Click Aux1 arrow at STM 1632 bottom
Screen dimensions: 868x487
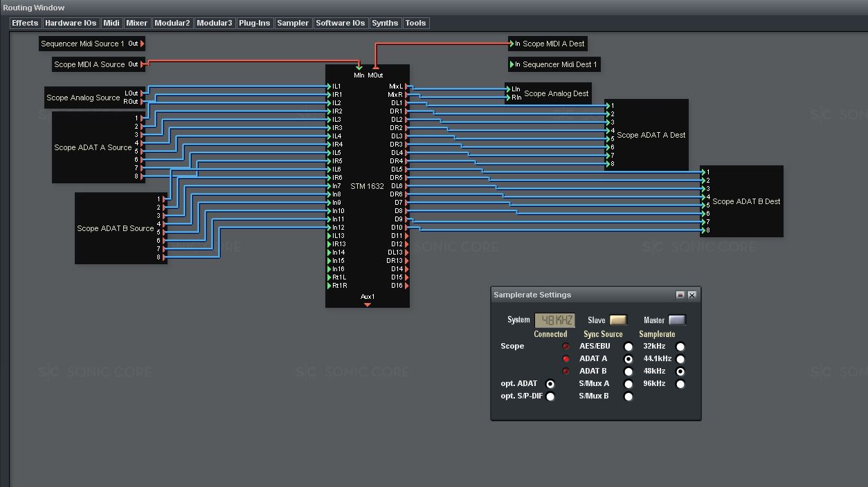(368, 304)
